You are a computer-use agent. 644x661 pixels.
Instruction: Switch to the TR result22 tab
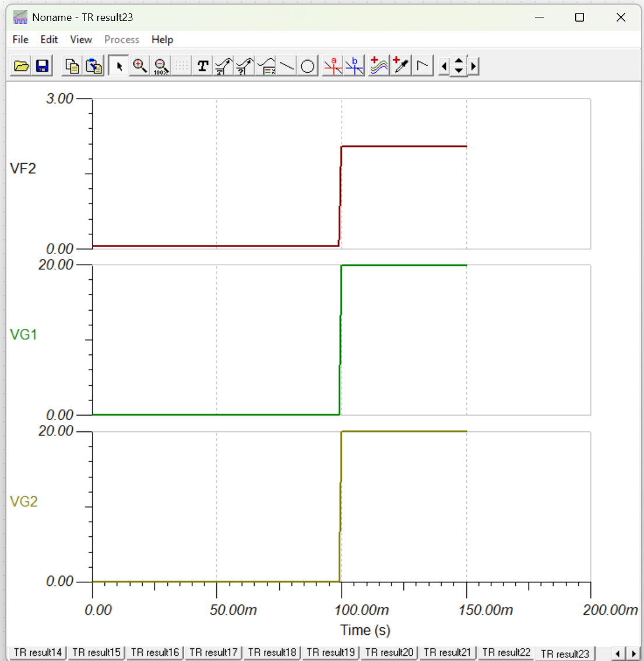point(506,652)
